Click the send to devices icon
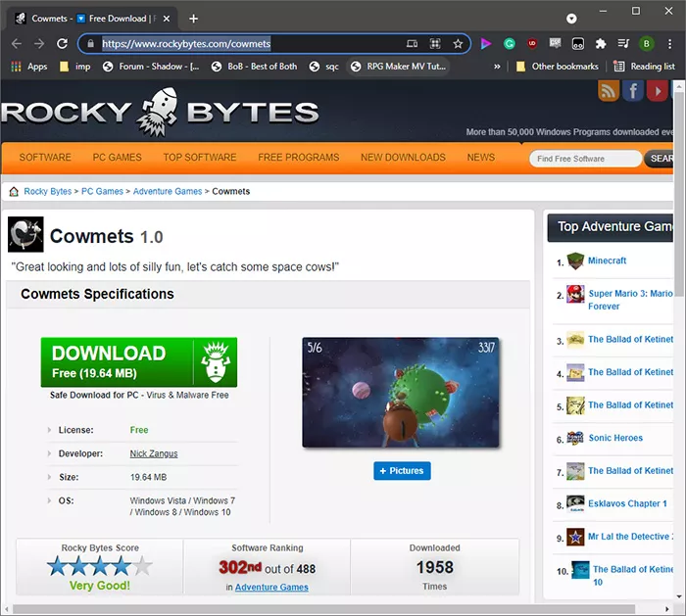 pos(412,44)
